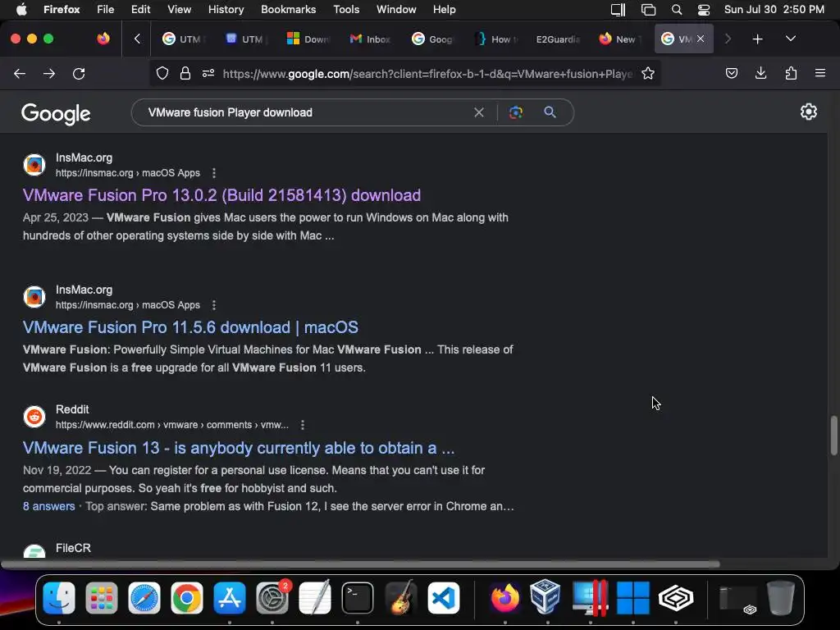This screenshot has height=630, width=840.
Task: Click the Reddit favicon in results
Action: click(x=34, y=416)
